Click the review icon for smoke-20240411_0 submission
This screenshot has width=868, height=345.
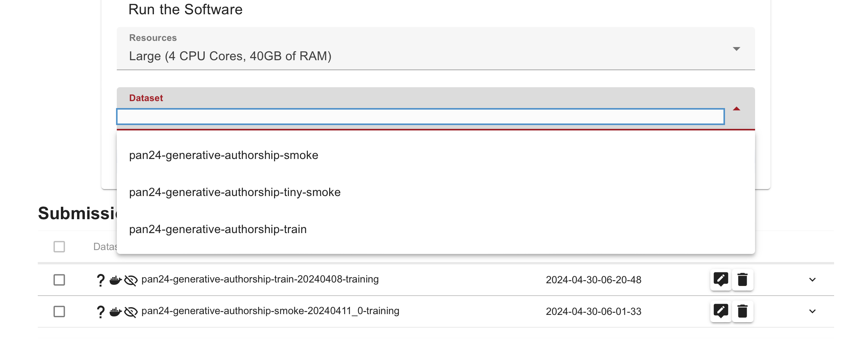coord(720,311)
